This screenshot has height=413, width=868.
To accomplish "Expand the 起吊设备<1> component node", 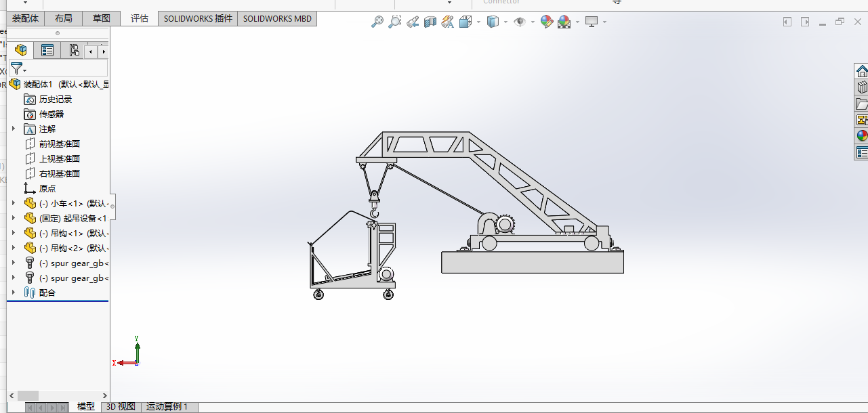I will tap(13, 218).
